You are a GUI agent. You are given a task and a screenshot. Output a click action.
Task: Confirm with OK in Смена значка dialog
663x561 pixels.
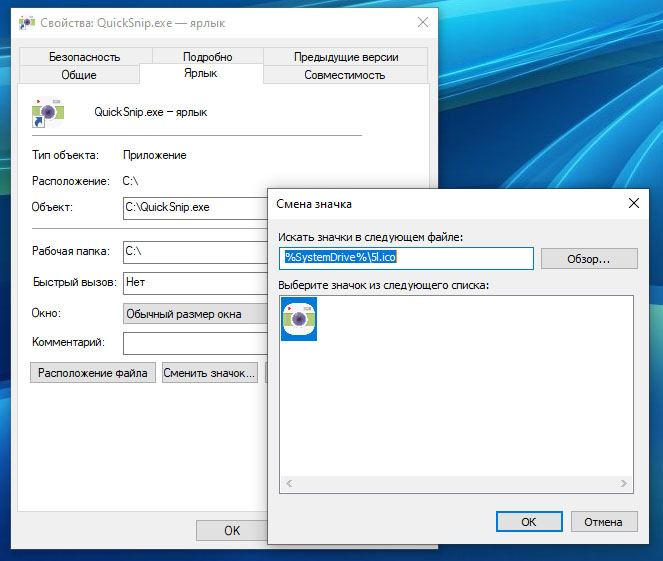coord(529,521)
